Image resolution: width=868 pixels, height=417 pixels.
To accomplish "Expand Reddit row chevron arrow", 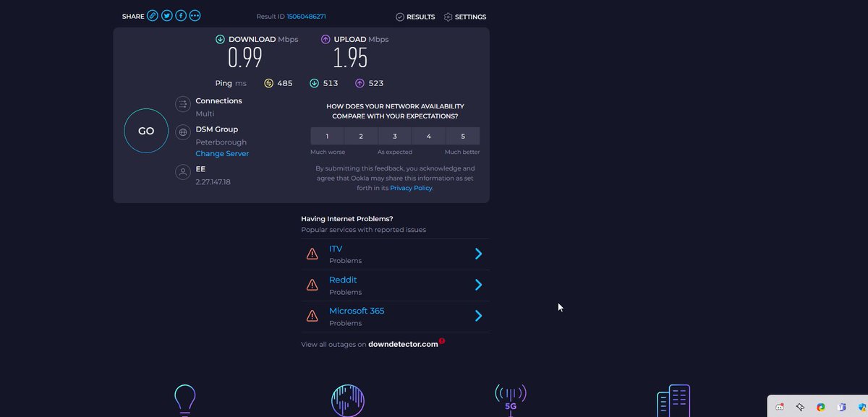I will 478,285.
